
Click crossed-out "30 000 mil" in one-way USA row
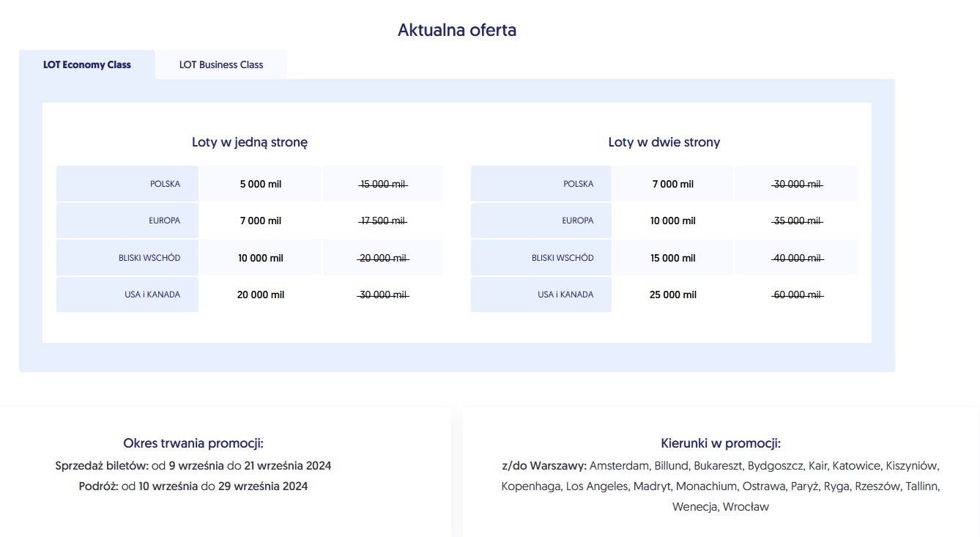pyautogui.click(x=383, y=295)
